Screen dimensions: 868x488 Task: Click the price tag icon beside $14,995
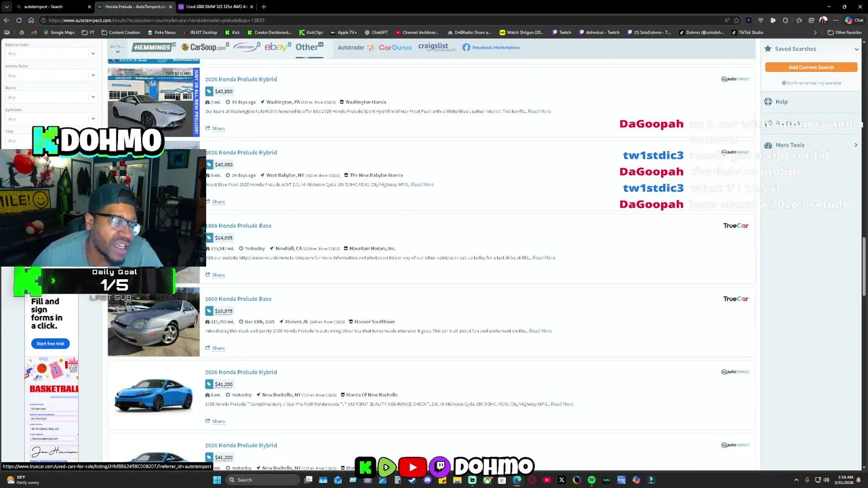pyautogui.click(x=209, y=238)
